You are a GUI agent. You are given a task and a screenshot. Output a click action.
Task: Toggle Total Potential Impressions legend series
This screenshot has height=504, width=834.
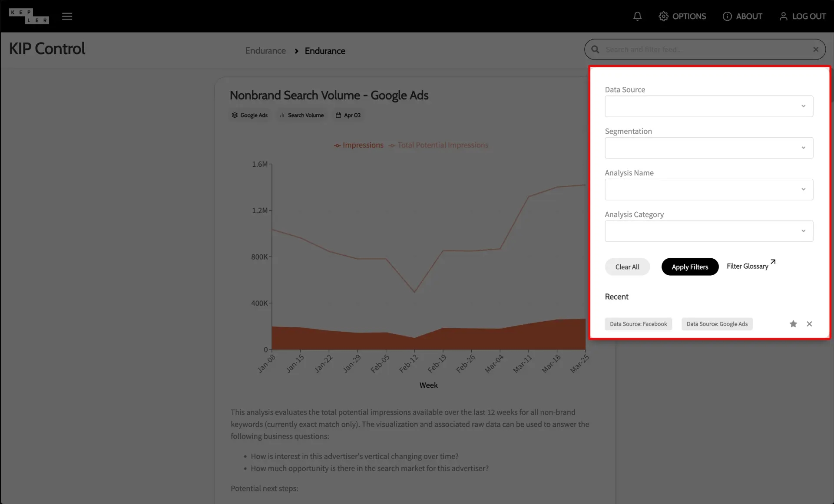pyautogui.click(x=438, y=145)
